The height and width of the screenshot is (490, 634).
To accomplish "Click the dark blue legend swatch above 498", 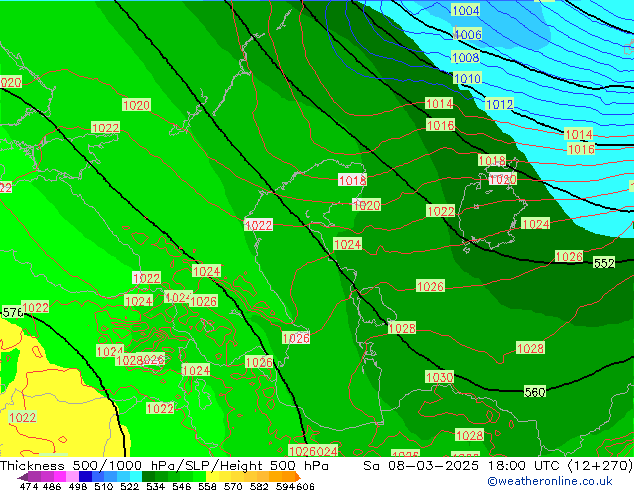I will click(85, 476).
